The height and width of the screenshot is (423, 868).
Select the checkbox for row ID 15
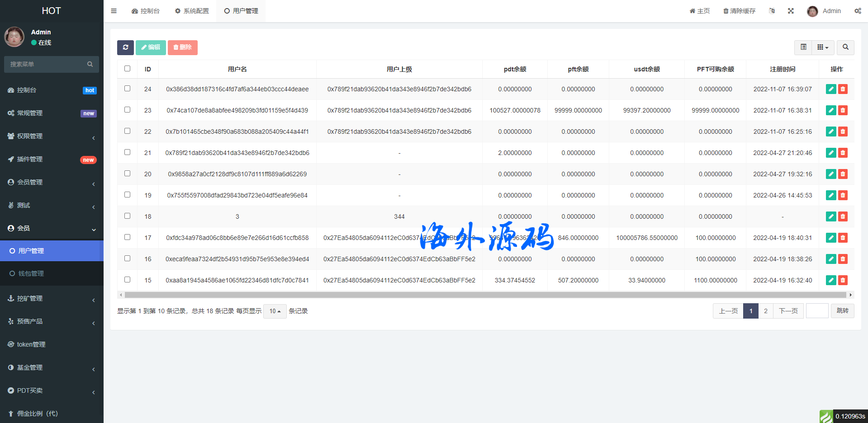point(127,280)
